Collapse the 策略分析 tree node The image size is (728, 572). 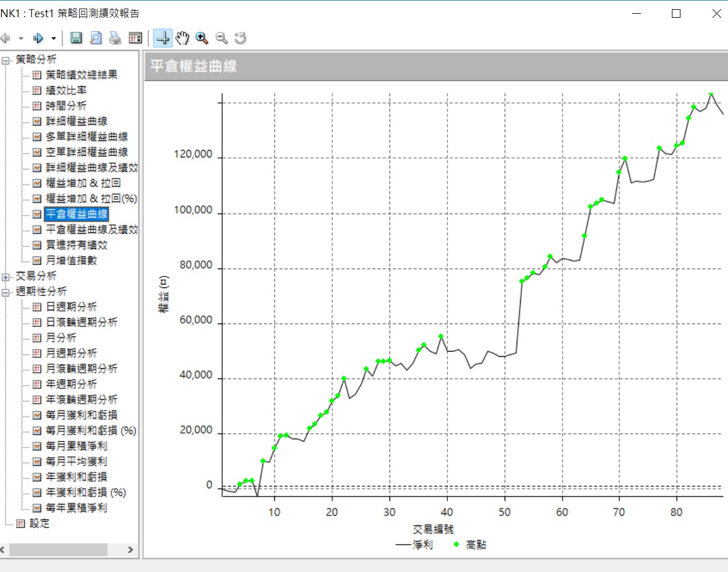[6, 60]
